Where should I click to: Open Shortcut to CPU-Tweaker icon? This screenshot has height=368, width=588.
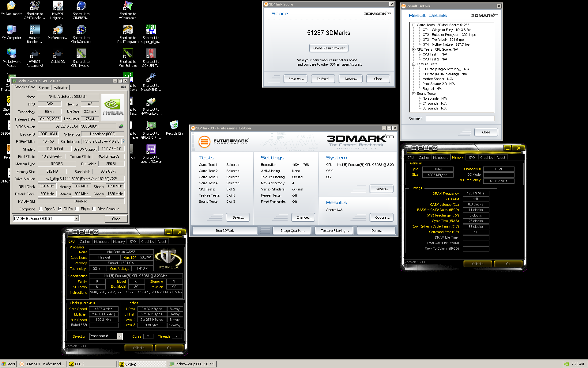click(81, 58)
